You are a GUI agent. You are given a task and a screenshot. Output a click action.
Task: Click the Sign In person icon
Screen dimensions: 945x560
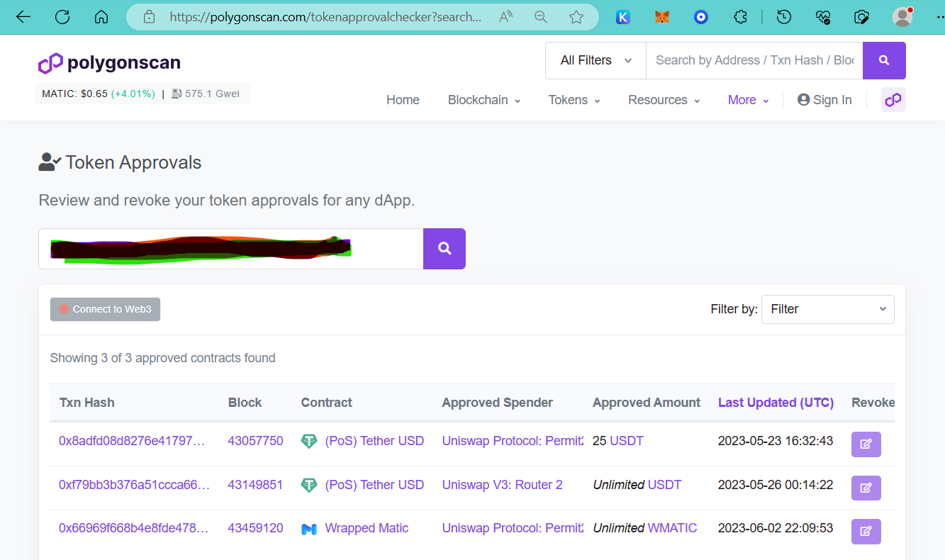(x=803, y=99)
